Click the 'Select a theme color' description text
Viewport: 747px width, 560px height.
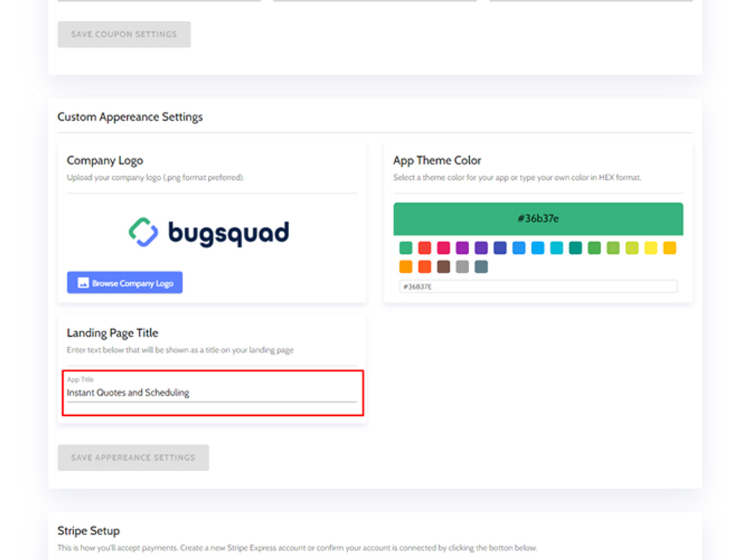pos(517,178)
